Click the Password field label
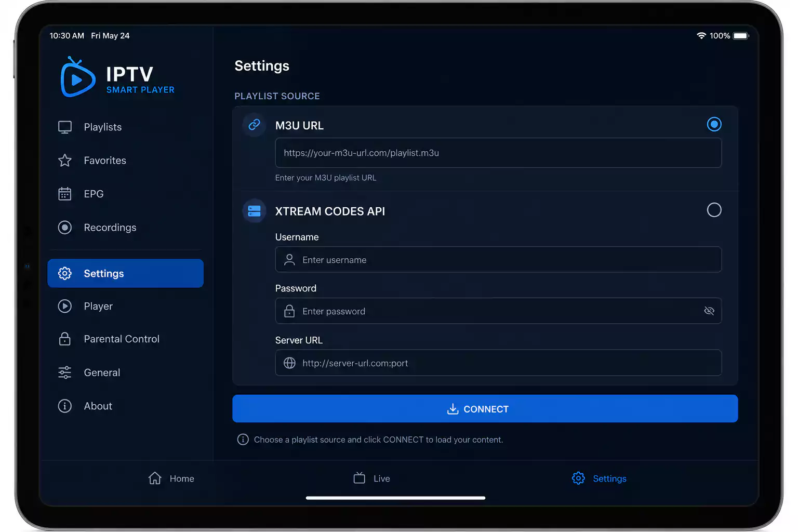 click(296, 288)
